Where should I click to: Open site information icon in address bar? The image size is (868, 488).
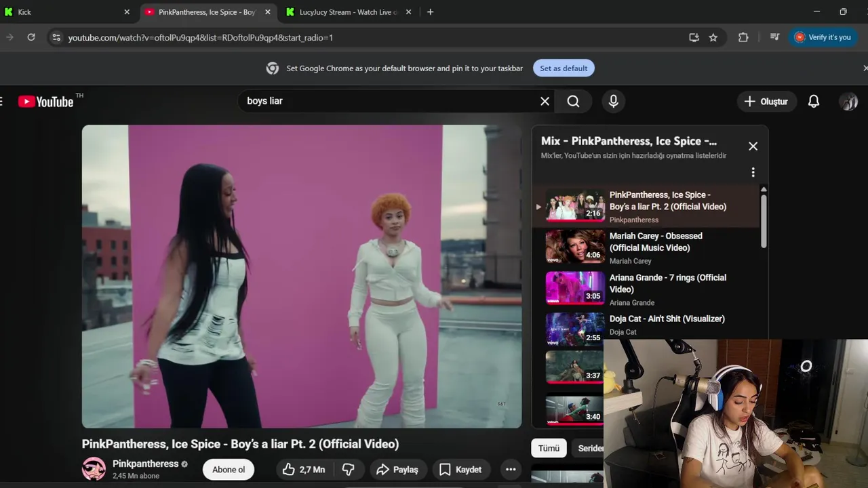56,37
